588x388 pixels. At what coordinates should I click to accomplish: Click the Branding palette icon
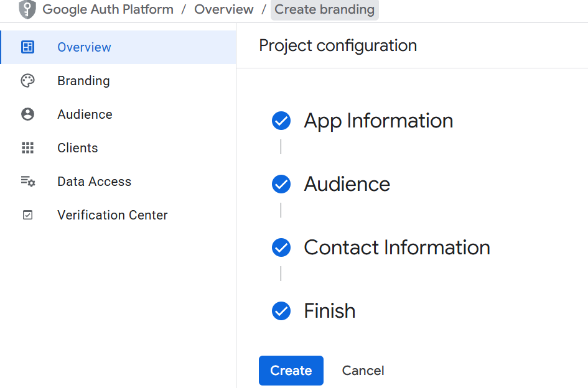point(27,81)
